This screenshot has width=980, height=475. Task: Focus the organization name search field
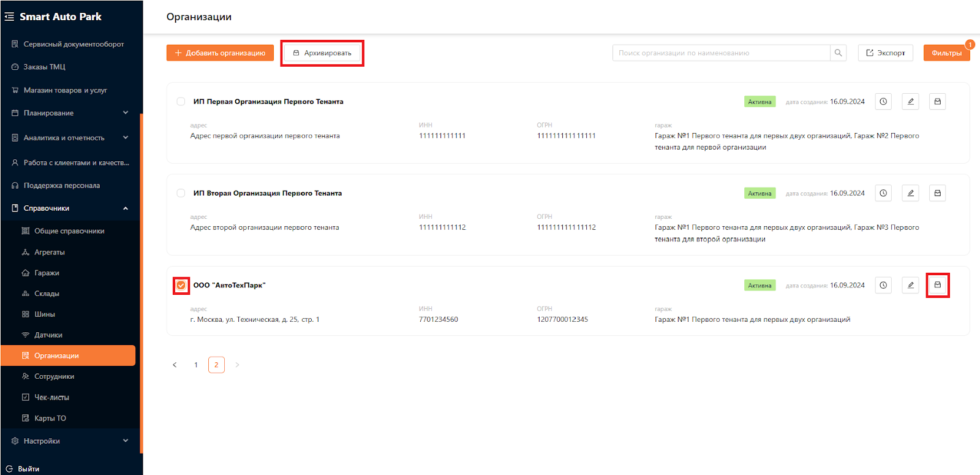click(x=720, y=53)
